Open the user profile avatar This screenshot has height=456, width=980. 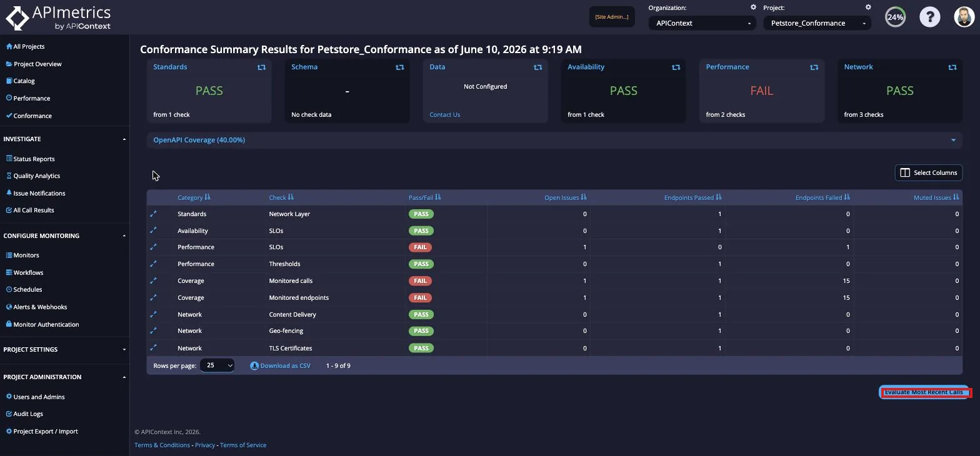(964, 17)
